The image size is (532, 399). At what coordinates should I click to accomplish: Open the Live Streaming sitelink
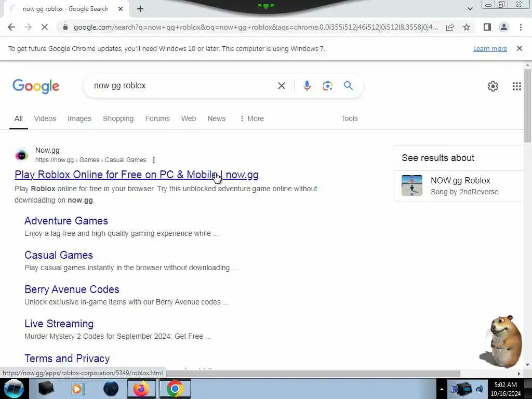(x=59, y=323)
